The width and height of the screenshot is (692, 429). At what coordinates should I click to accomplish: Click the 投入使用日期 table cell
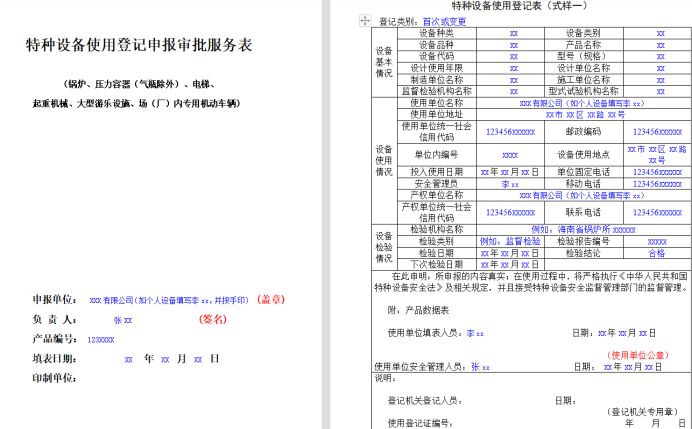point(437,172)
